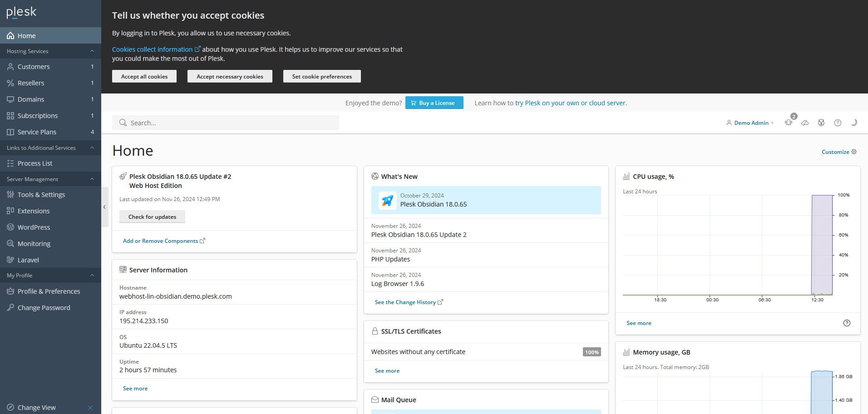Collapse the Hosting Services section
Image resolution: width=868 pixels, height=414 pixels.
[92, 51]
